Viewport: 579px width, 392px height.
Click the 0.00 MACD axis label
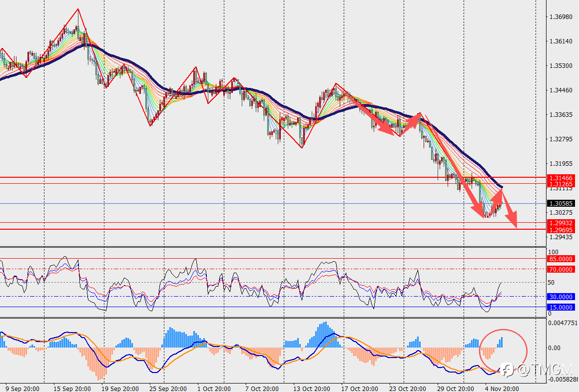(554, 348)
